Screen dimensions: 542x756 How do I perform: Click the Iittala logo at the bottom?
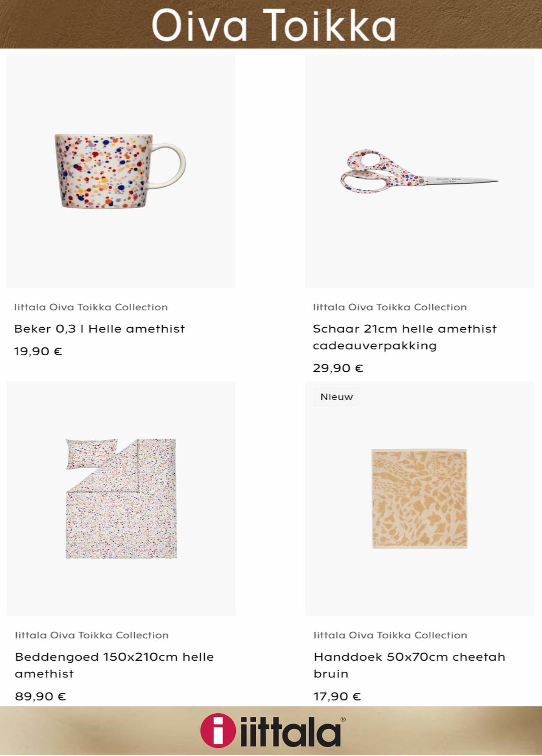[273, 731]
